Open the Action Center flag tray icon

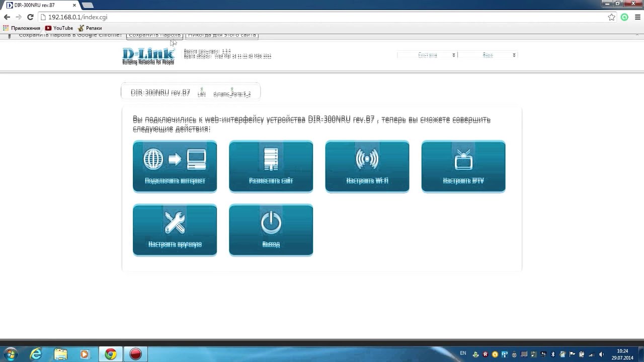point(573,354)
